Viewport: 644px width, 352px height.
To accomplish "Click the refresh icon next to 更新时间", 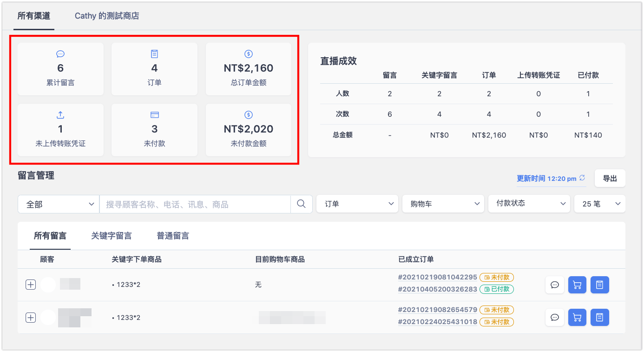I will [x=582, y=178].
